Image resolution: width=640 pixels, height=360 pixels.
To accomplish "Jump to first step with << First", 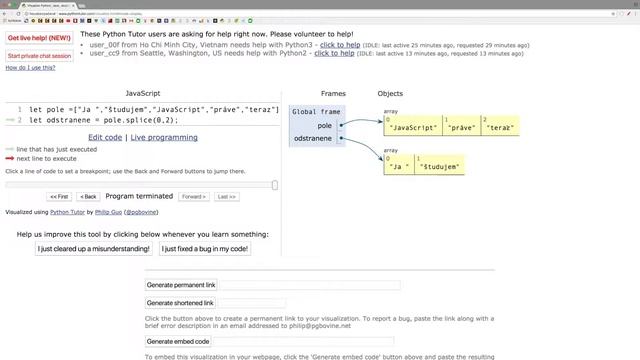I will (x=59, y=197).
